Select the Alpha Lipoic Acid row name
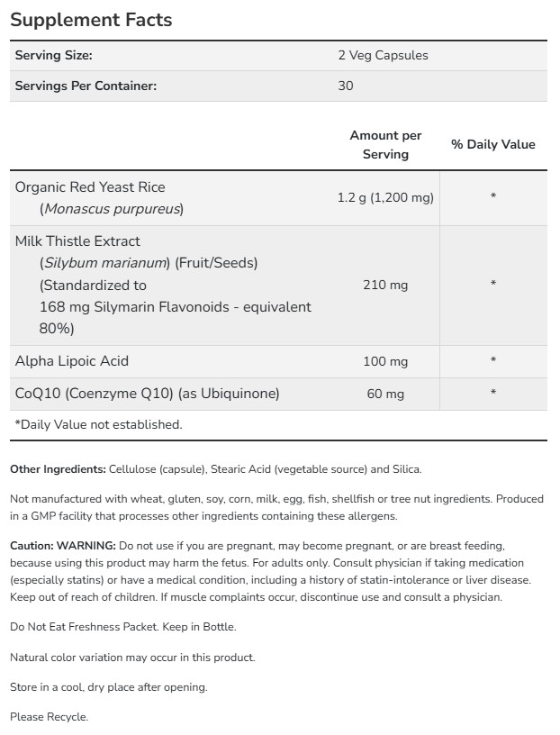 tap(72, 361)
